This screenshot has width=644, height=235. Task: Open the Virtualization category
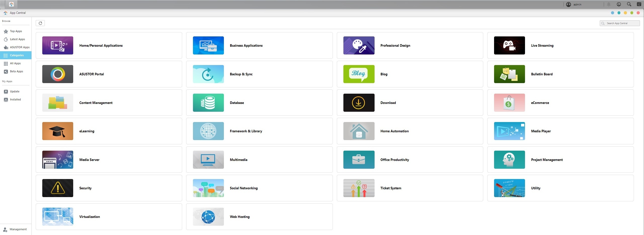click(x=109, y=216)
